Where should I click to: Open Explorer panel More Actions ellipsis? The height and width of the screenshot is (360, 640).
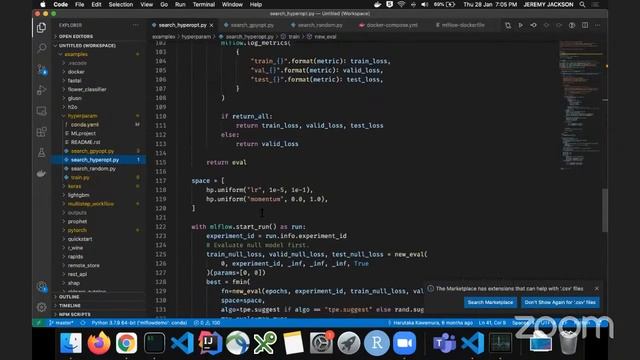click(x=136, y=25)
